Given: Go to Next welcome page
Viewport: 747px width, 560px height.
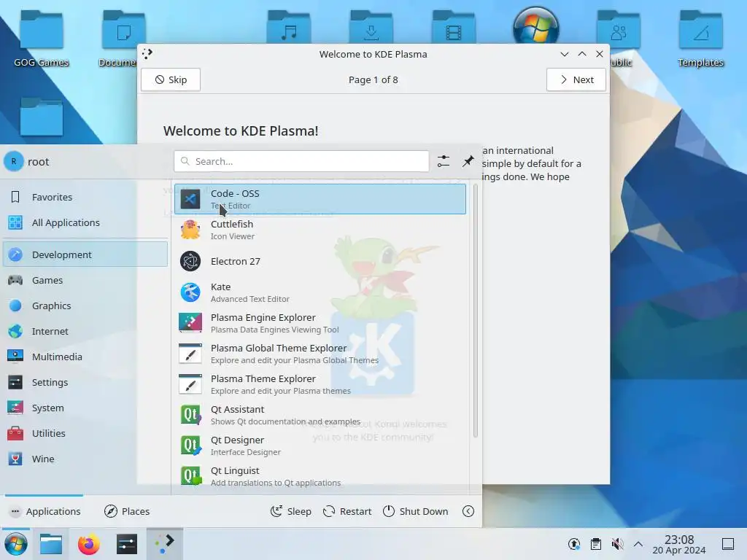Looking at the screenshot, I should tap(576, 79).
